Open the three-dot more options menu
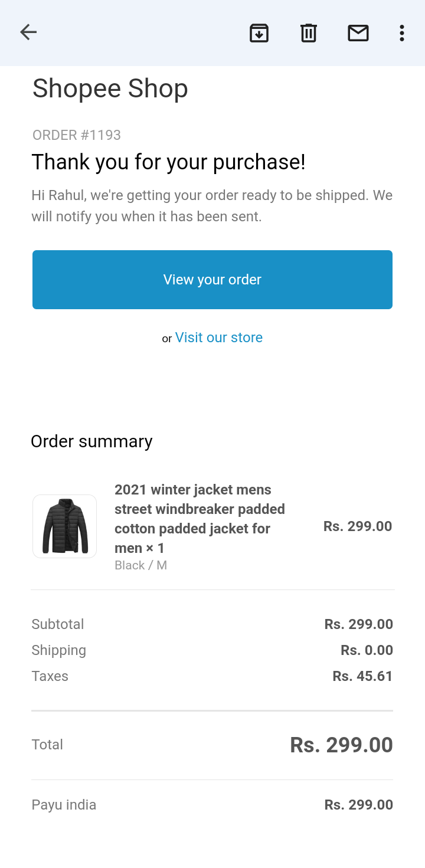Image resolution: width=425 pixels, height=868 pixels. pyautogui.click(x=401, y=33)
